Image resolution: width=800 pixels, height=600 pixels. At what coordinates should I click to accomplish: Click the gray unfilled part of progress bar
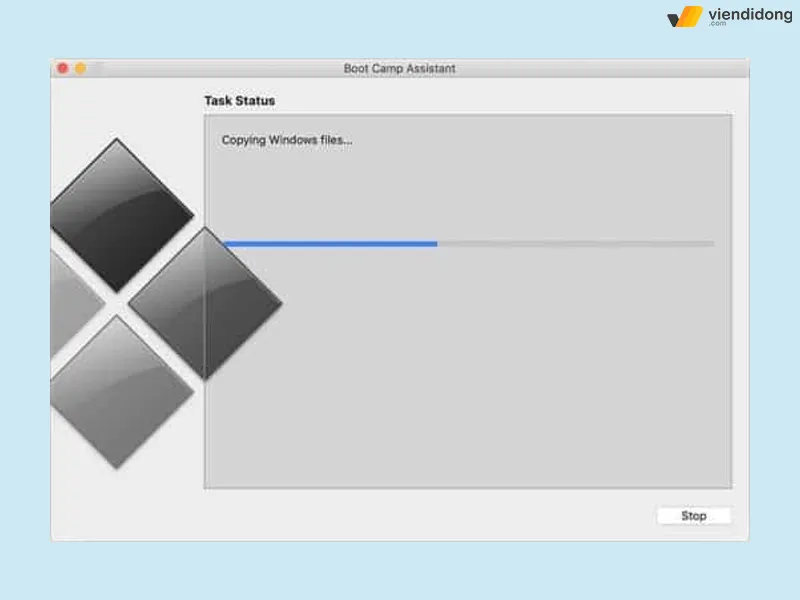click(575, 243)
